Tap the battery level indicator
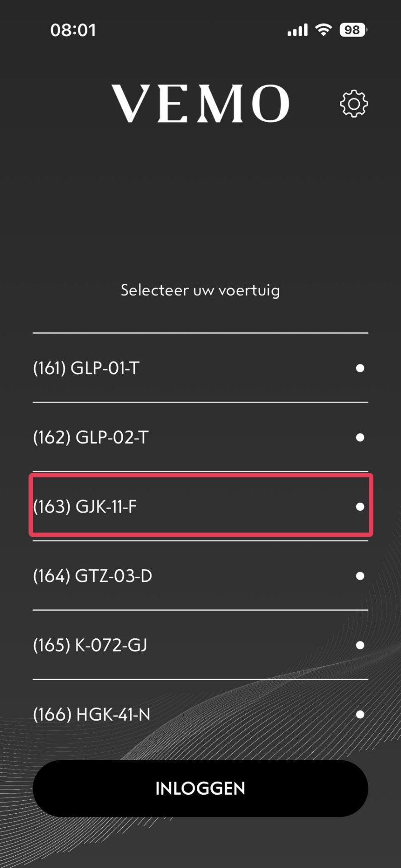The image size is (401, 868). pyautogui.click(x=353, y=30)
